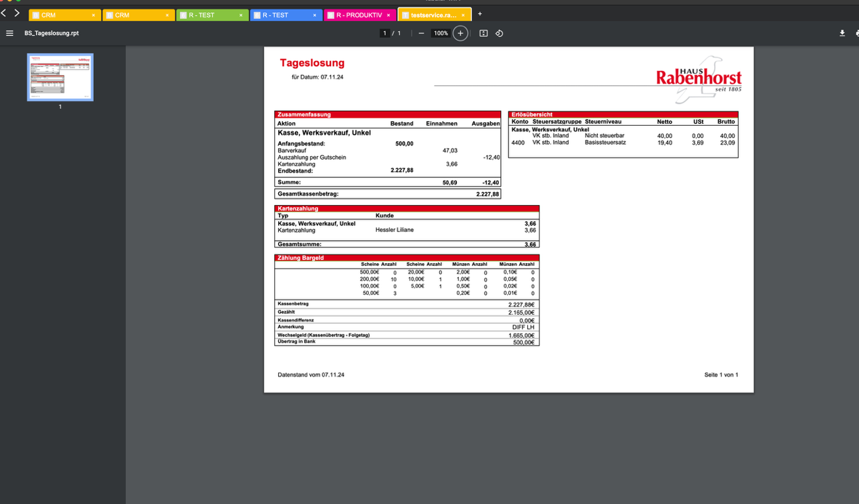Close the second CRM tab
This screenshot has width=859, height=504.
167,14
